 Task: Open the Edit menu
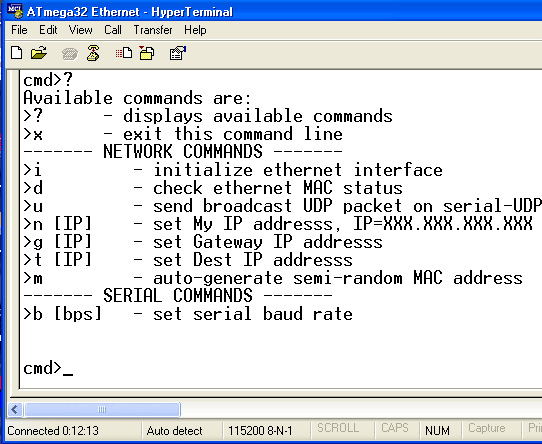[x=48, y=30]
